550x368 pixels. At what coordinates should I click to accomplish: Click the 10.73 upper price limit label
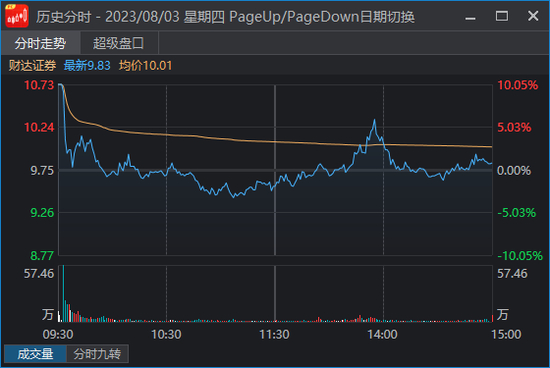click(x=39, y=85)
